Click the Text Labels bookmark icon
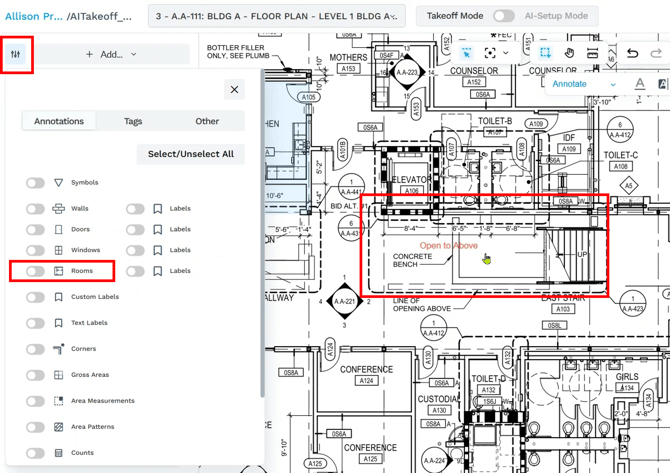The height and width of the screenshot is (473, 670). pos(59,323)
